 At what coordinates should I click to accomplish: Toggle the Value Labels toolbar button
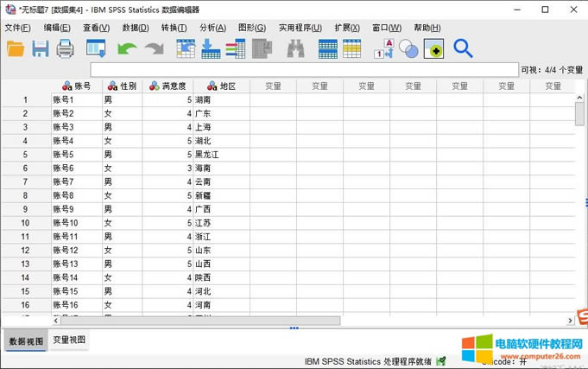(x=383, y=49)
